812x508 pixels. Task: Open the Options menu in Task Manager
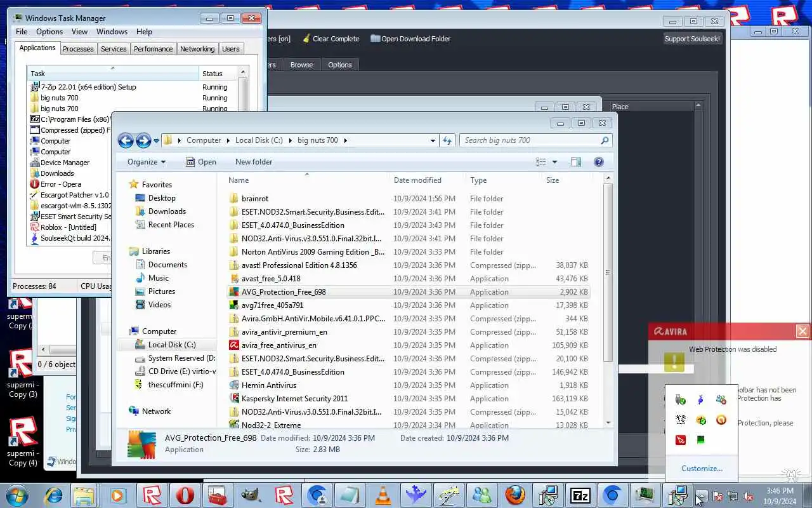click(x=49, y=32)
